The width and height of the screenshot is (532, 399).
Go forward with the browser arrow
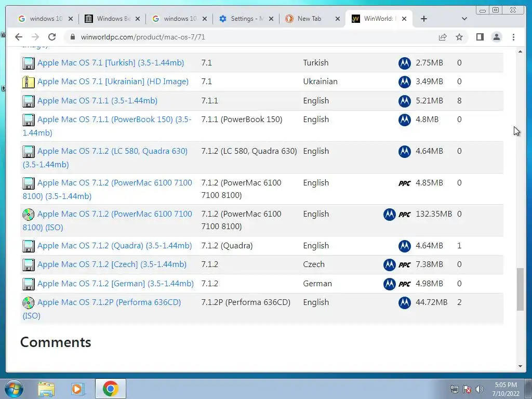35,37
